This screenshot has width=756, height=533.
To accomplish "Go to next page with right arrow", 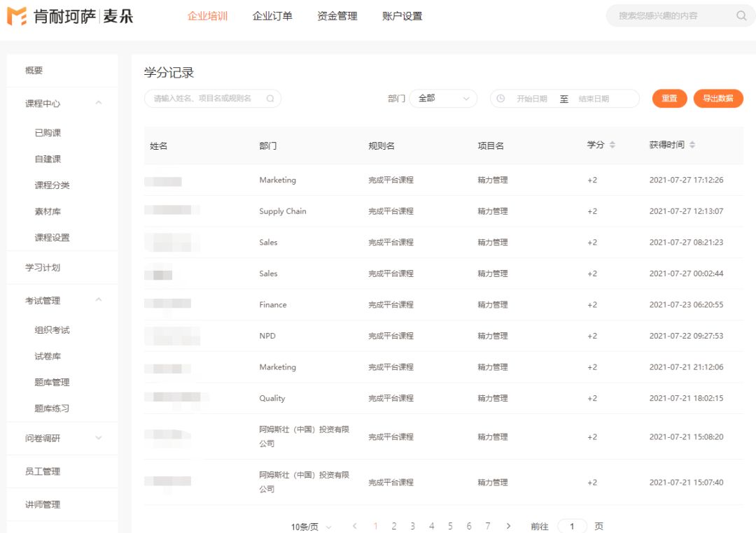I will click(x=508, y=526).
